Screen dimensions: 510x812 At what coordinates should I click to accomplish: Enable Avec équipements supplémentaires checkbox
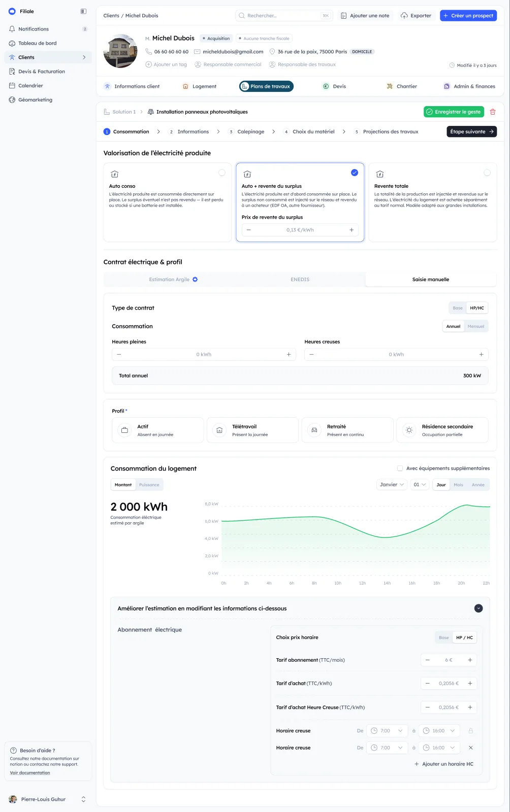[x=400, y=468]
